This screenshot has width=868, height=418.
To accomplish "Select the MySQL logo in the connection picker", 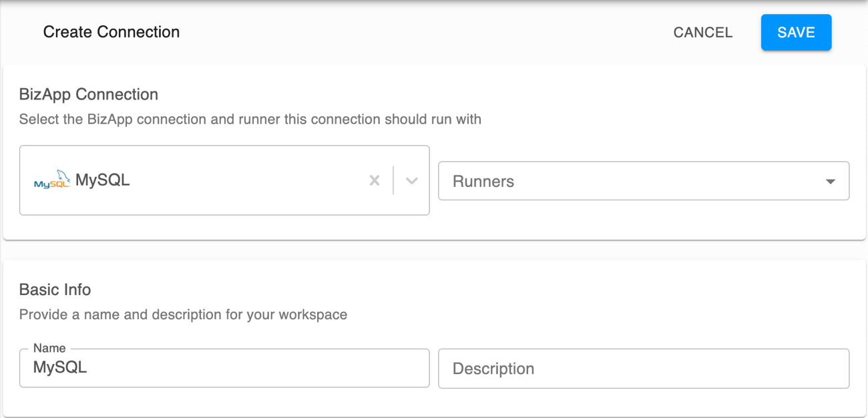I will (51, 180).
